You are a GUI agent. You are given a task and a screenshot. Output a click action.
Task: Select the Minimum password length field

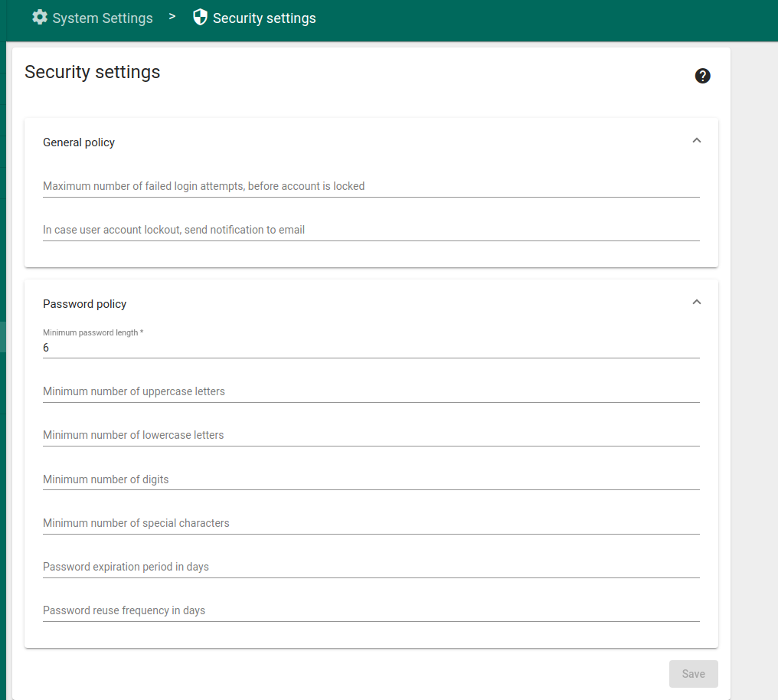pos(371,348)
